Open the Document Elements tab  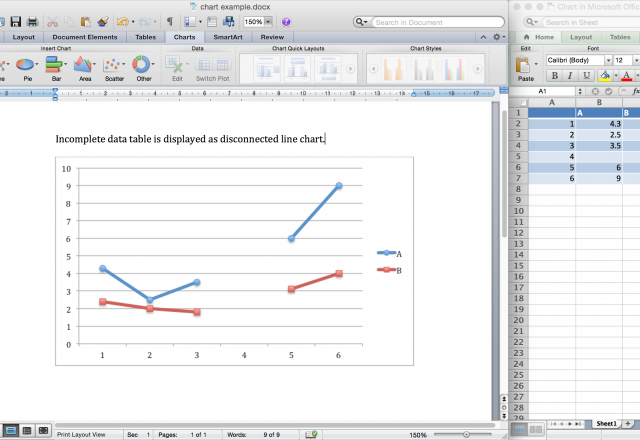[x=83, y=37]
